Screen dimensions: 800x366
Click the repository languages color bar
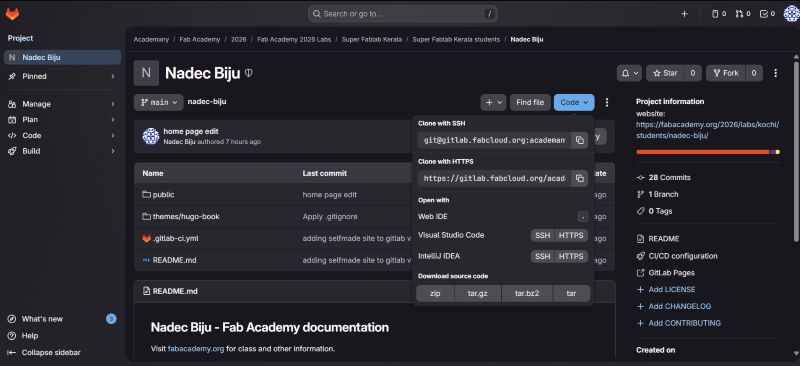[708, 152]
